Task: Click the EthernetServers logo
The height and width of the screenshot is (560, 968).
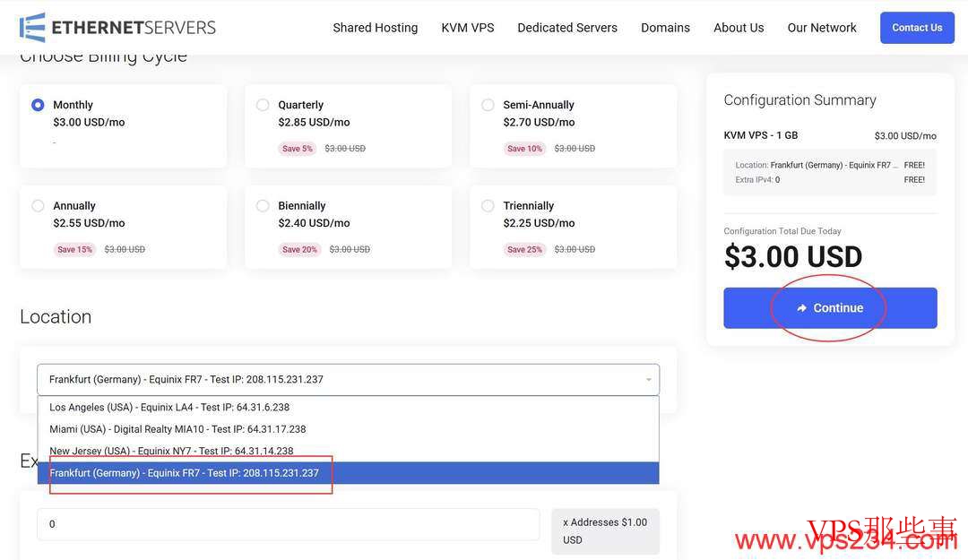Action: [x=117, y=28]
